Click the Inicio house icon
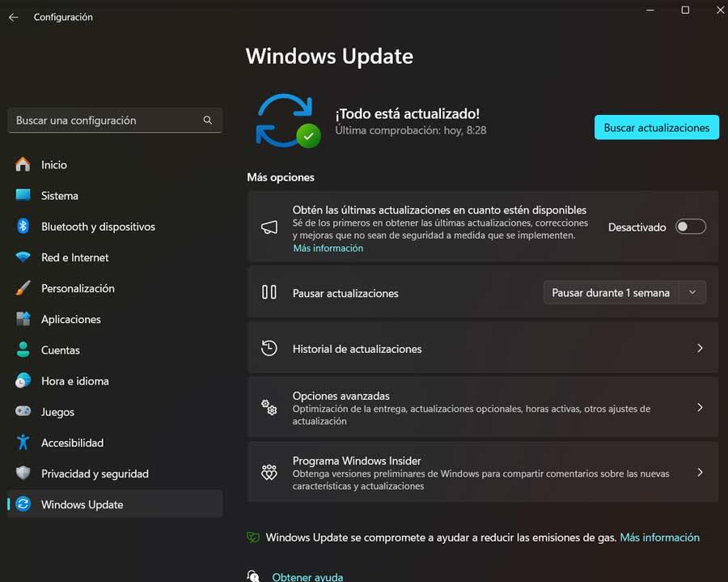 [x=23, y=164]
